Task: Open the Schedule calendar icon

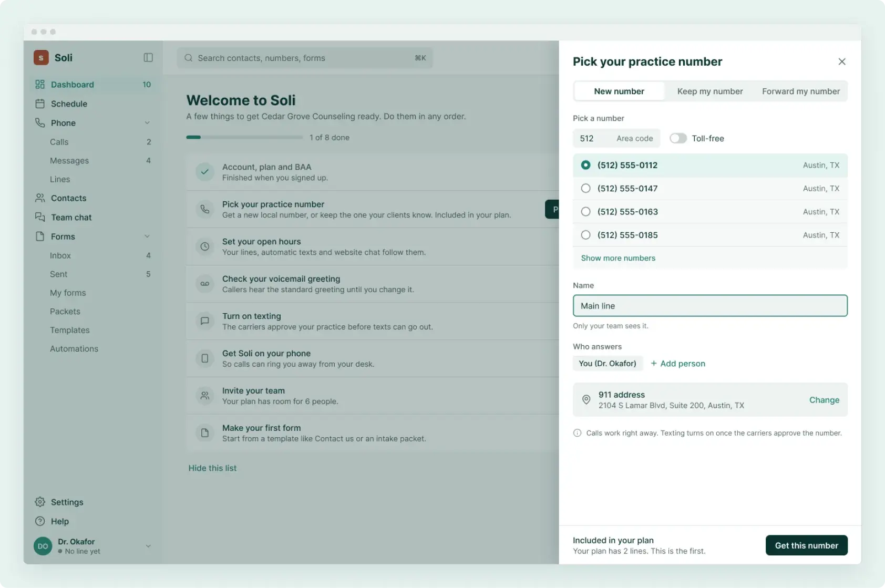Action: pos(40,104)
